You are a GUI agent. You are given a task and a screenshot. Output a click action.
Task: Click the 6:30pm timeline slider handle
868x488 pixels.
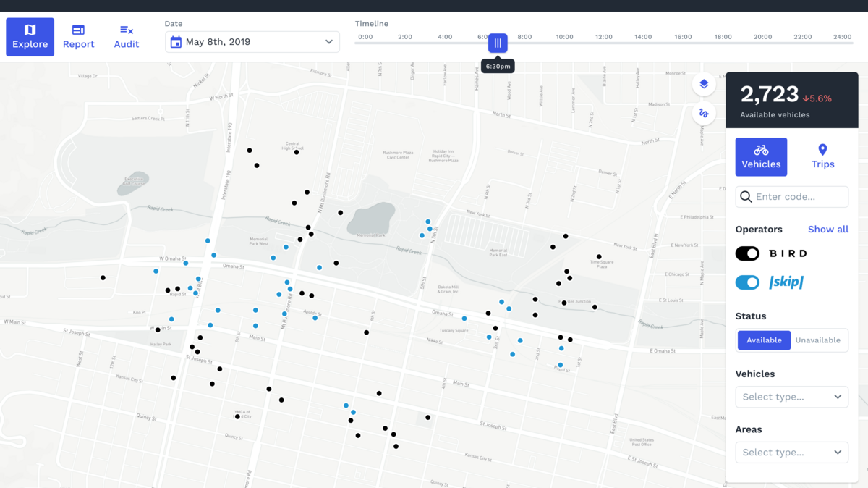[x=498, y=43]
